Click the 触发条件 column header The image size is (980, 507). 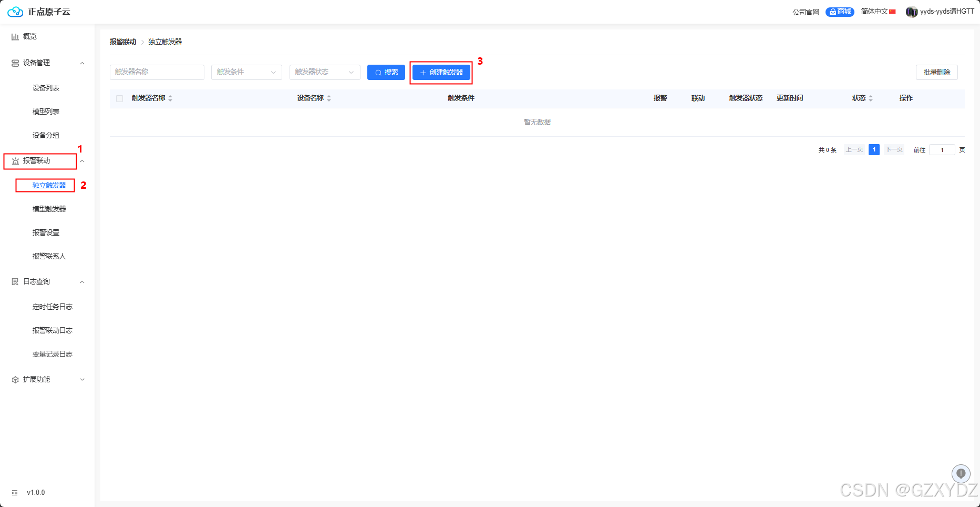coord(461,98)
